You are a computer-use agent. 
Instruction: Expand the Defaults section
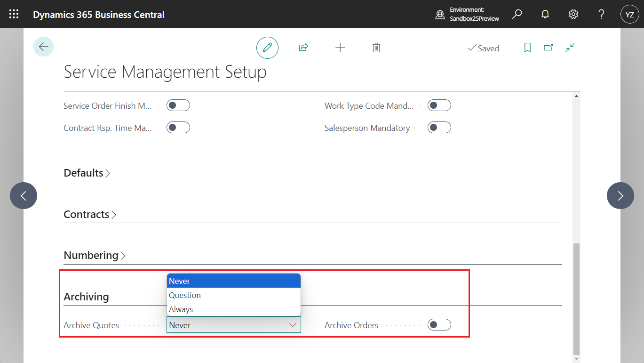(87, 173)
